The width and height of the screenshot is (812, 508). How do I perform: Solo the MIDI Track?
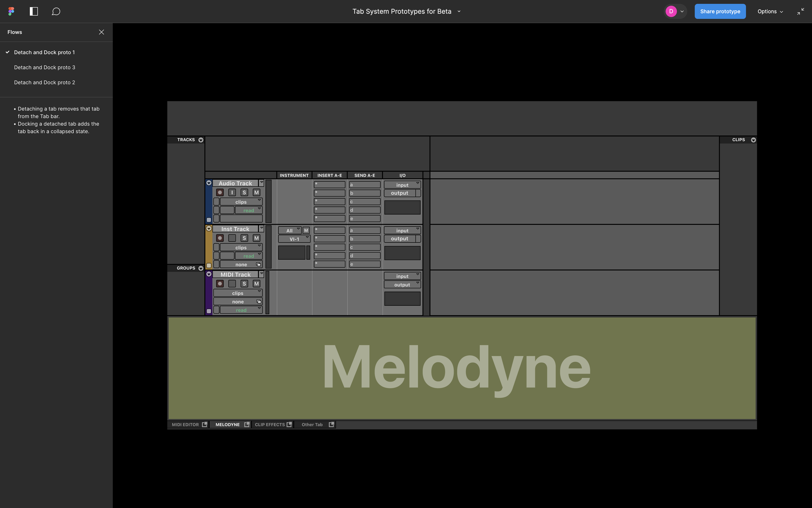[x=244, y=284]
